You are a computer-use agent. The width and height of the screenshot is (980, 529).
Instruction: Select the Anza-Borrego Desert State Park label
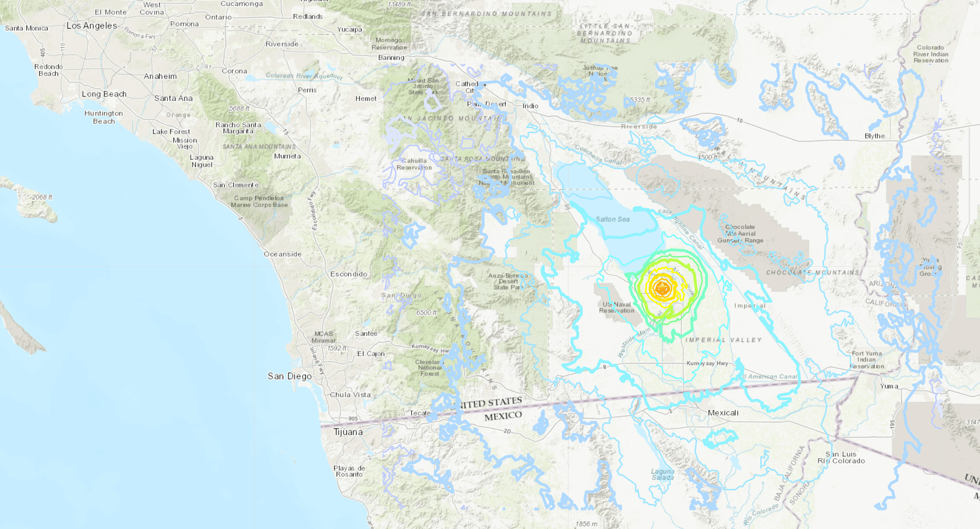pyautogui.click(x=508, y=281)
